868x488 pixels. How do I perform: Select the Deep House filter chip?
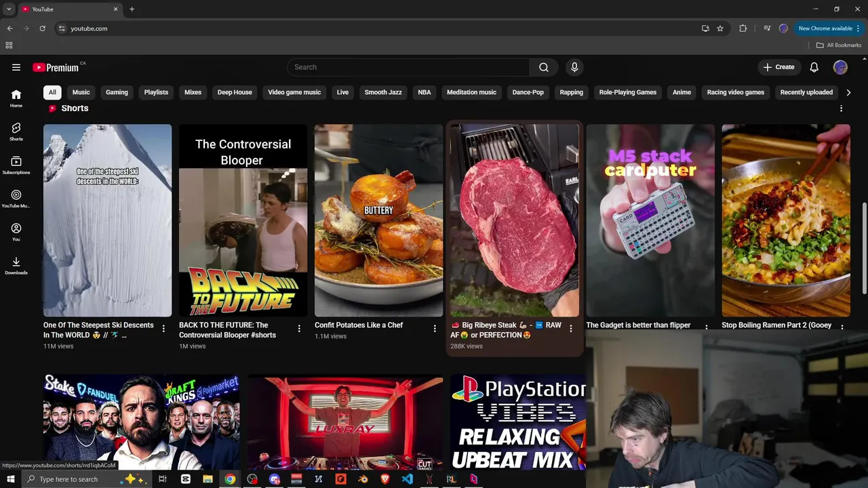click(x=235, y=92)
